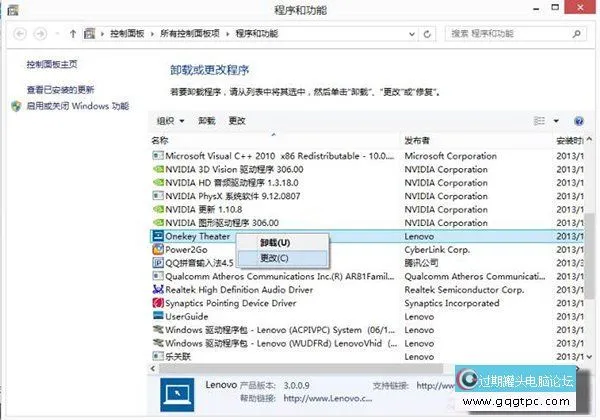The width and height of the screenshot is (600, 420).
Task: Click the NVIDIA PhysX 系统软件 icon
Action: click(157, 197)
